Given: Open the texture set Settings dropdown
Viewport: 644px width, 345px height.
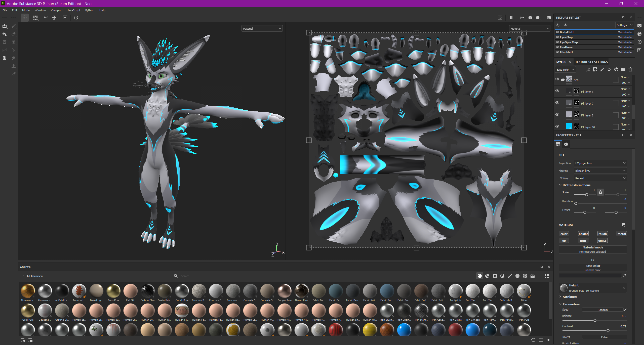Looking at the screenshot, I should [x=624, y=25].
